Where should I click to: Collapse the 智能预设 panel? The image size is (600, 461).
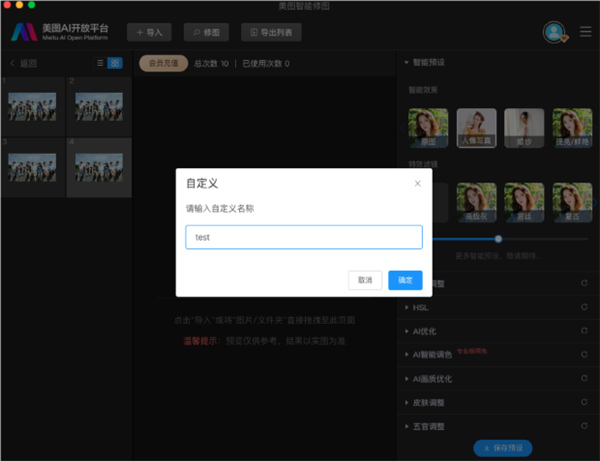405,62
